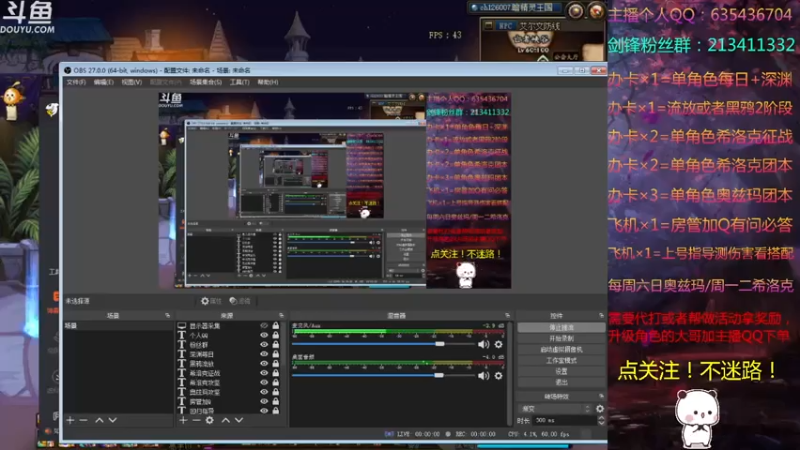This screenshot has height=450, width=800.
Task: Add a new scene with plus icon
Action: (70, 420)
